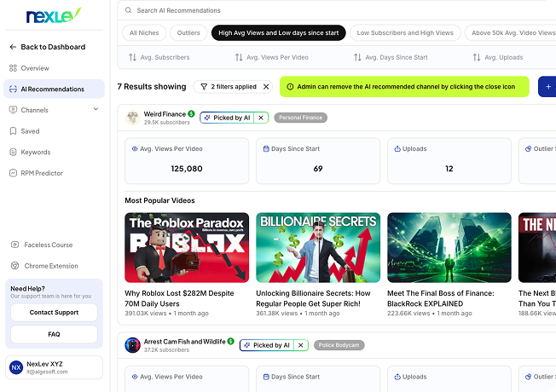Click the Channels sidebar icon

point(13,110)
